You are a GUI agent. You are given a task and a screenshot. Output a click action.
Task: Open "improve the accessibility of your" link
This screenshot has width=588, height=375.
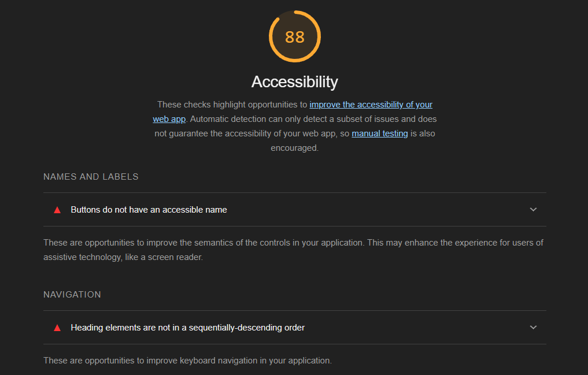(371, 105)
